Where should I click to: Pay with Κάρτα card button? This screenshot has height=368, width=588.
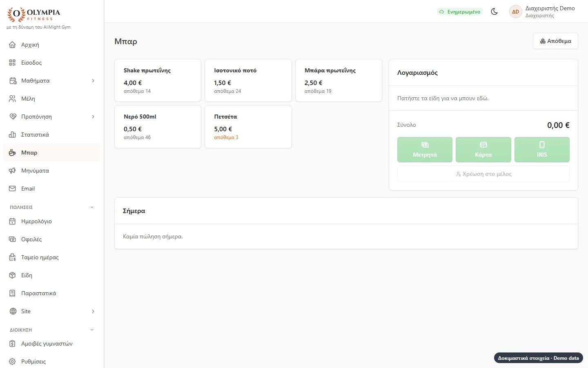click(x=483, y=150)
